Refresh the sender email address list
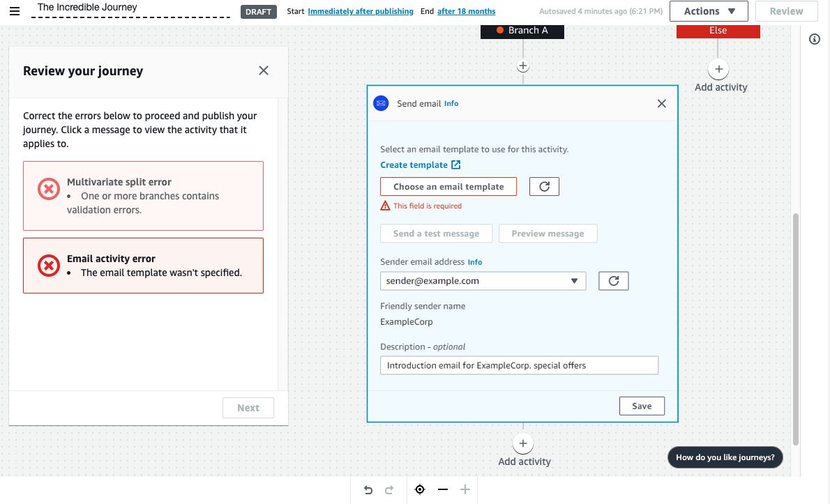This screenshot has width=830, height=504. pos(613,281)
